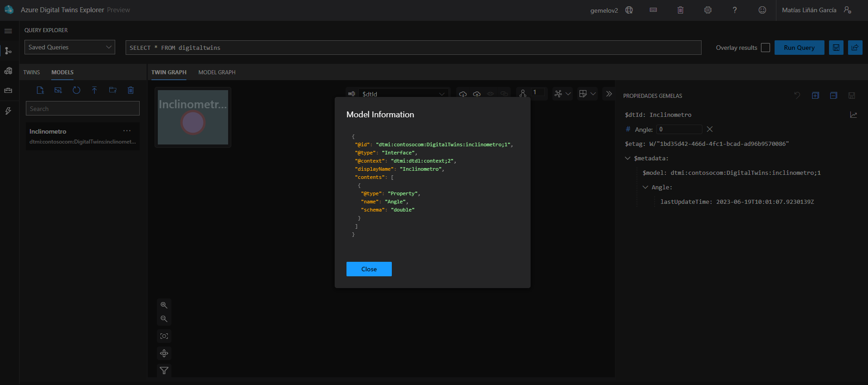The width and height of the screenshot is (868, 385).
Task: Center the graph using the crosshair icon
Action: [164, 353]
